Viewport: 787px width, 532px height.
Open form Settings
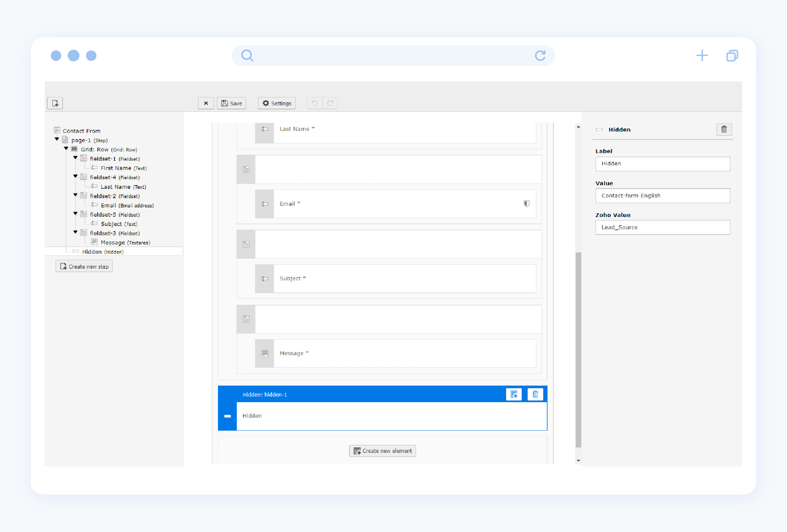tap(277, 103)
